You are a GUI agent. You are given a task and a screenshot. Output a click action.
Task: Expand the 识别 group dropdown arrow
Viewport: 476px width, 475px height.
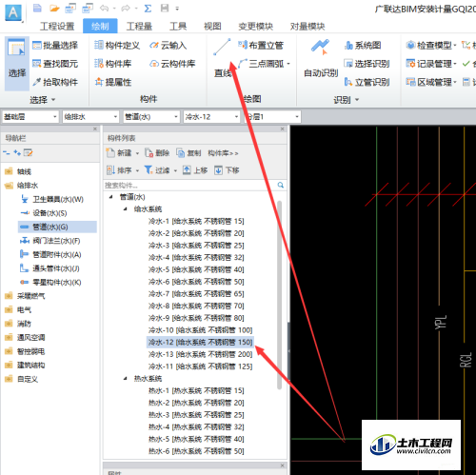click(357, 100)
